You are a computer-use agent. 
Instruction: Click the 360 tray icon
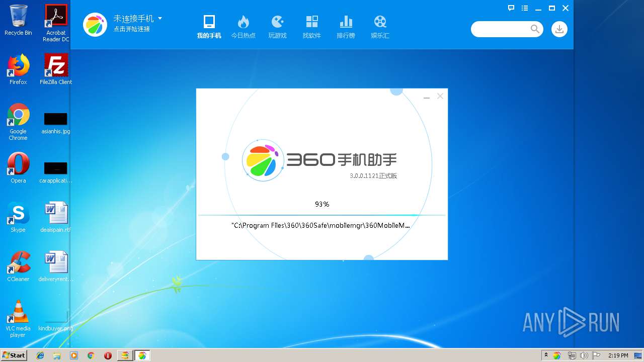click(x=557, y=355)
